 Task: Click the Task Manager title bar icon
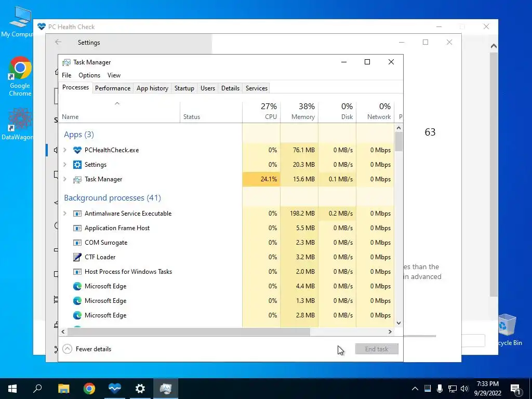tap(66, 62)
